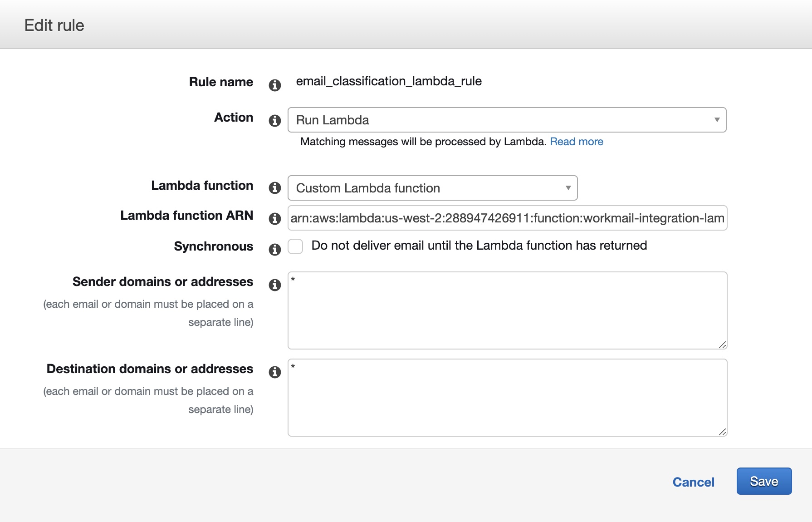Open the info tooltip for Lambda function
812x522 pixels.
point(274,187)
